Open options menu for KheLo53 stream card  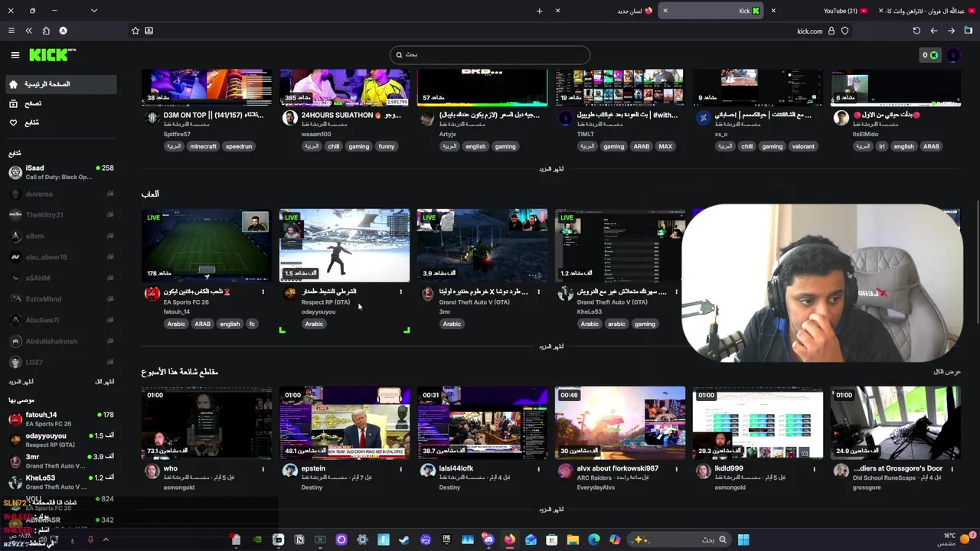tap(676, 292)
